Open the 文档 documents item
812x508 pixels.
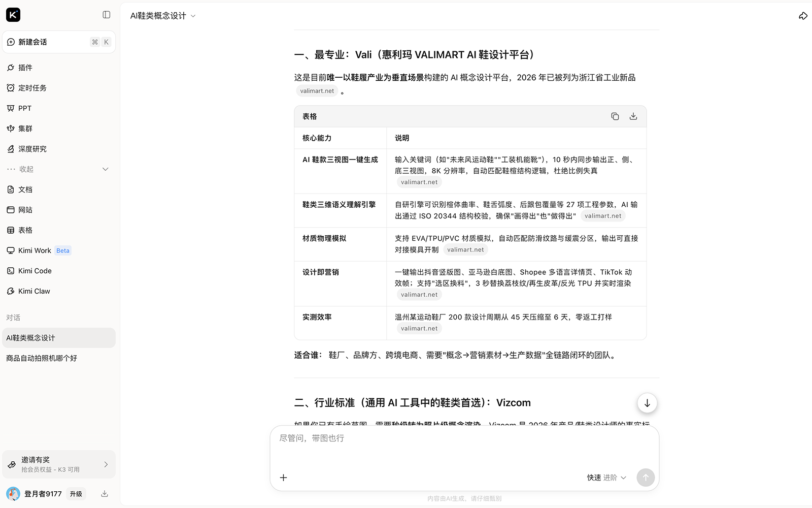59,189
